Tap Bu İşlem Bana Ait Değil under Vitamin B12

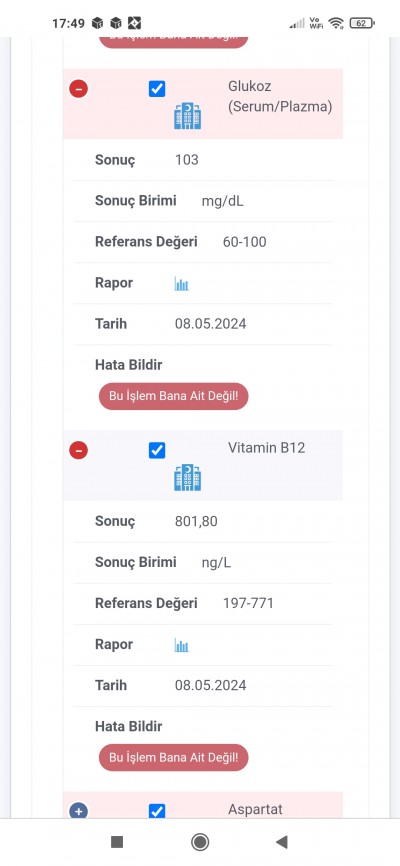coord(173,757)
